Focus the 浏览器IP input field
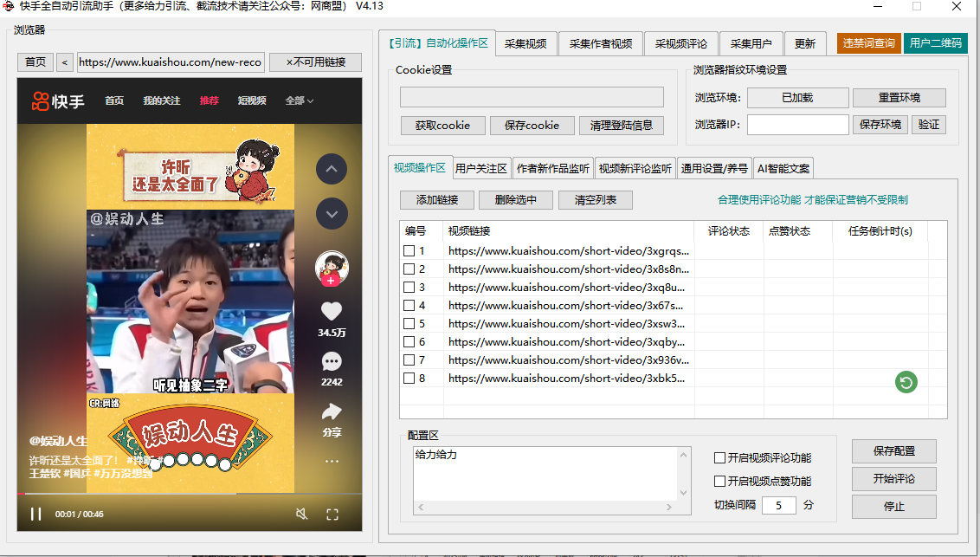The height and width of the screenshot is (557, 980). 798,125
